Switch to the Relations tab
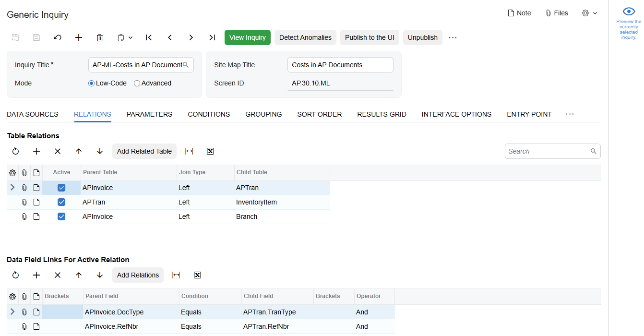Image resolution: width=644 pixels, height=336 pixels. pos(93,114)
